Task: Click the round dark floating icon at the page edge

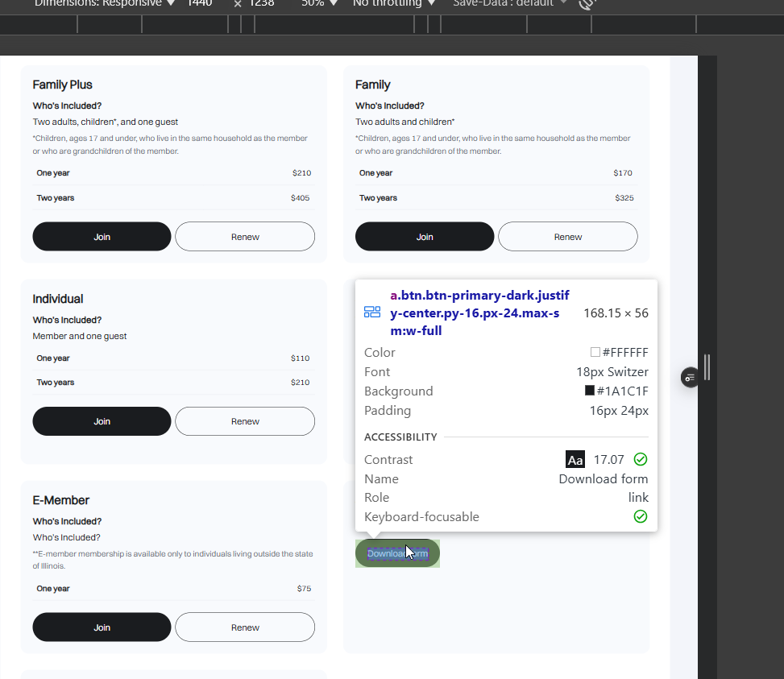Action: [x=690, y=377]
